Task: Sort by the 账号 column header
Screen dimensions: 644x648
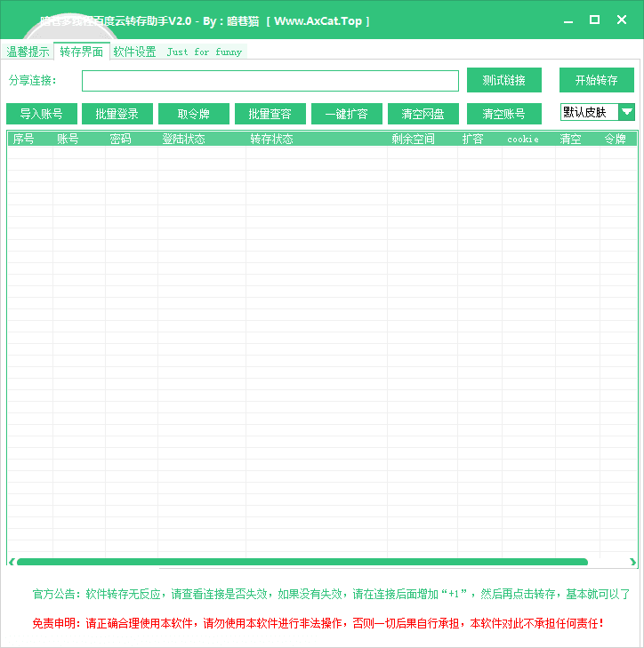Action: (68, 139)
